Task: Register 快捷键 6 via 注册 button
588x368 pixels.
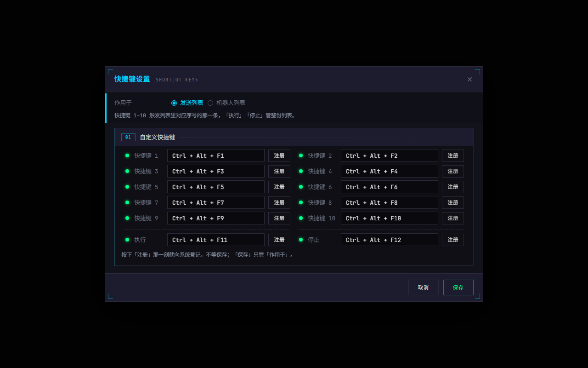Action: coord(453,187)
